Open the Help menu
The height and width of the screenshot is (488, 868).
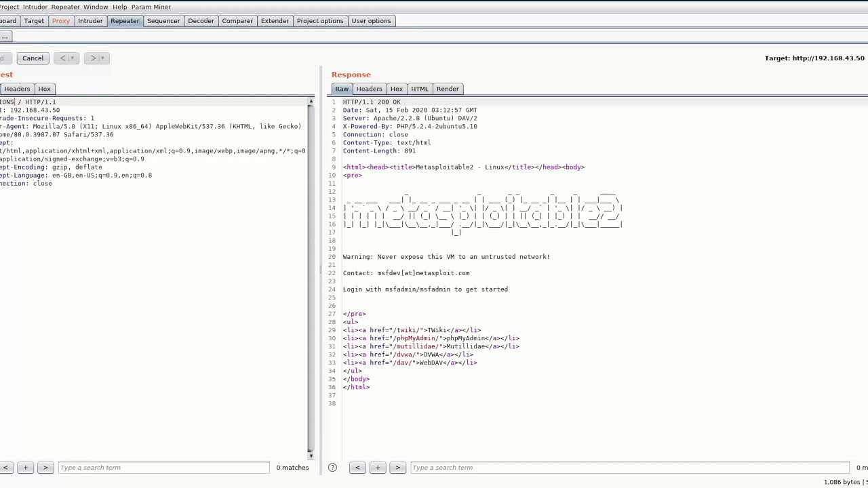(119, 7)
